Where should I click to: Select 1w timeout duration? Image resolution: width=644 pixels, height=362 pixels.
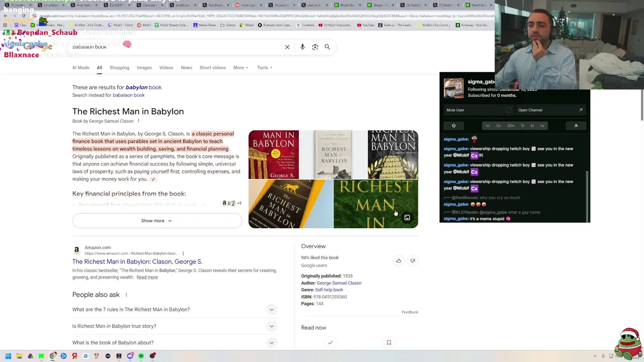tap(542, 126)
